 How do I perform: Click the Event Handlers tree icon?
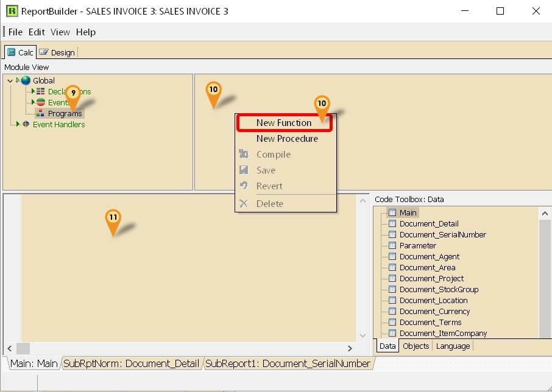(x=26, y=124)
